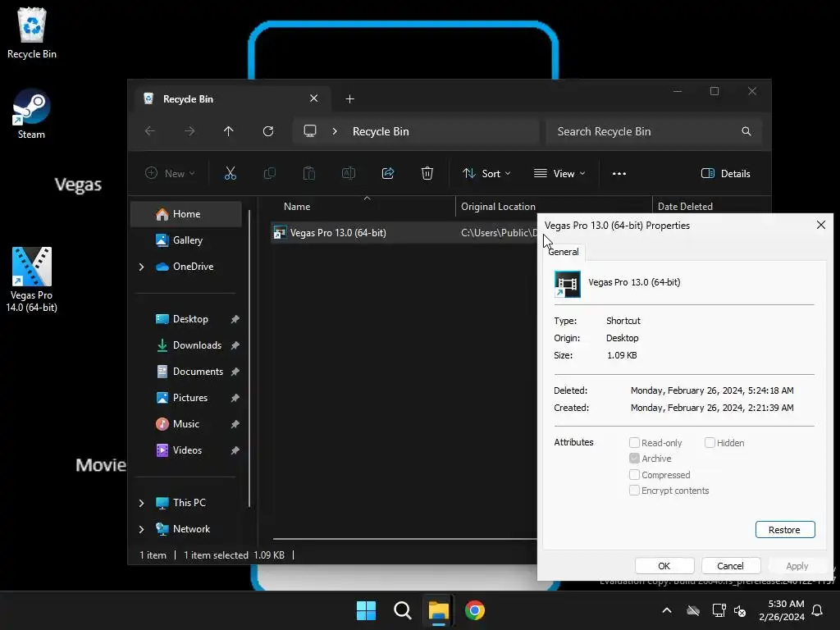Screen dimensions: 840x630
Task: Open Documents in navigation pane
Action: pos(186,372)
